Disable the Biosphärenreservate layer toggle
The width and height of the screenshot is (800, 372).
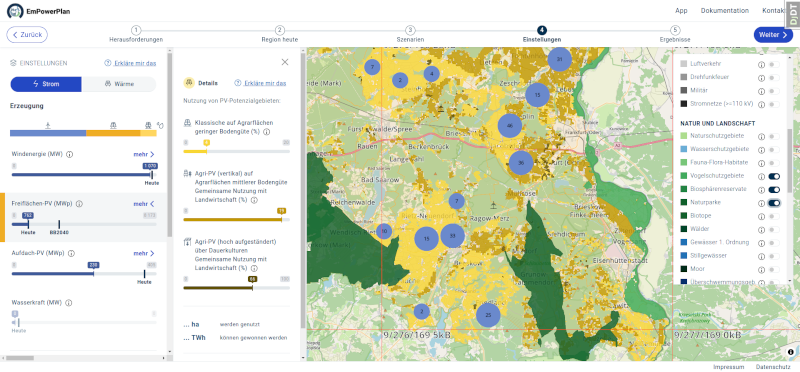pyautogui.click(x=774, y=189)
